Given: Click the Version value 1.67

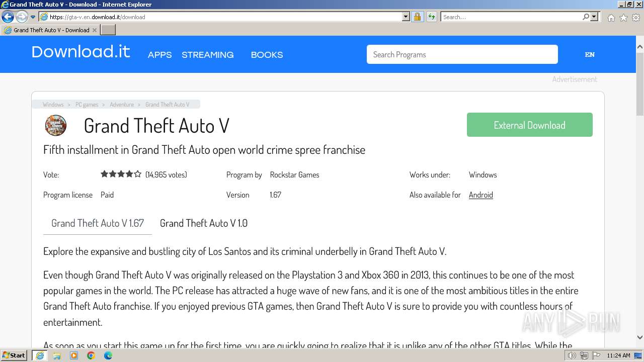Looking at the screenshot, I should (275, 195).
